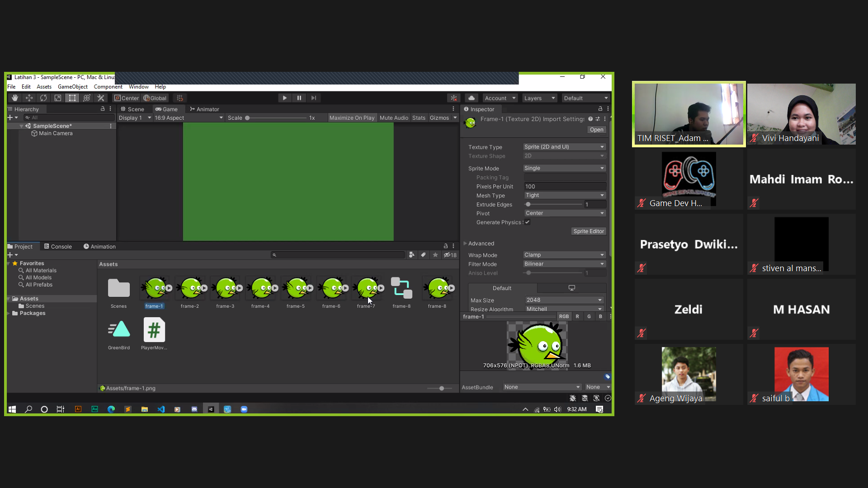Open Collaborate services icon

coord(454,98)
